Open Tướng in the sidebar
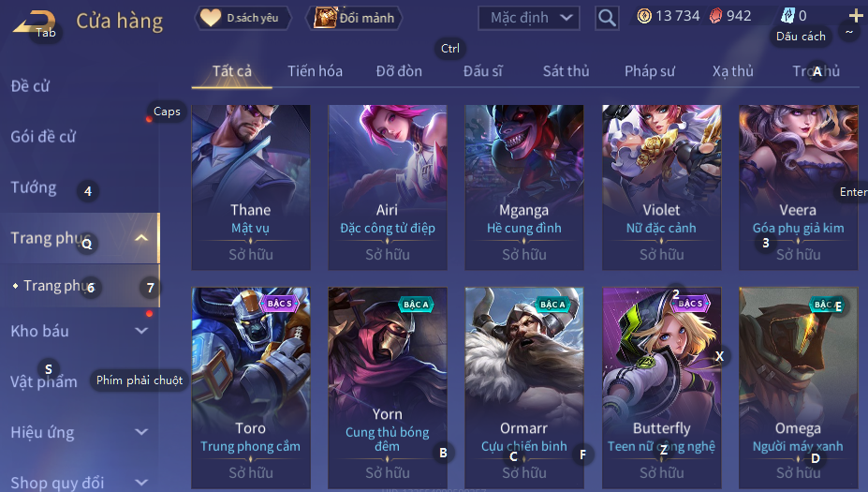 click(x=34, y=187)
